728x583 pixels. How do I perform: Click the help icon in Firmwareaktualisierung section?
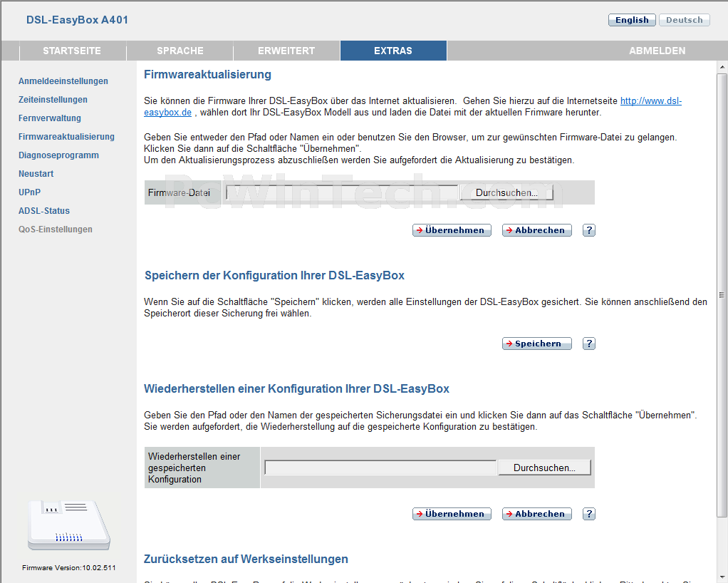click(x=588, y=230)
